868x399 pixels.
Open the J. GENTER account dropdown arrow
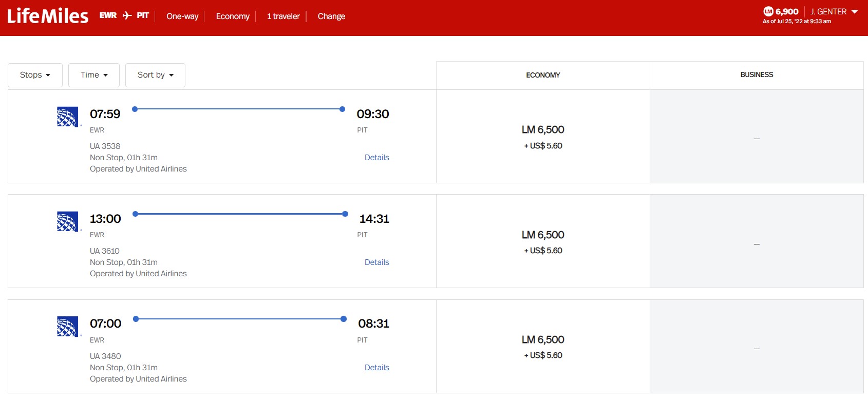tap(855, 11)
